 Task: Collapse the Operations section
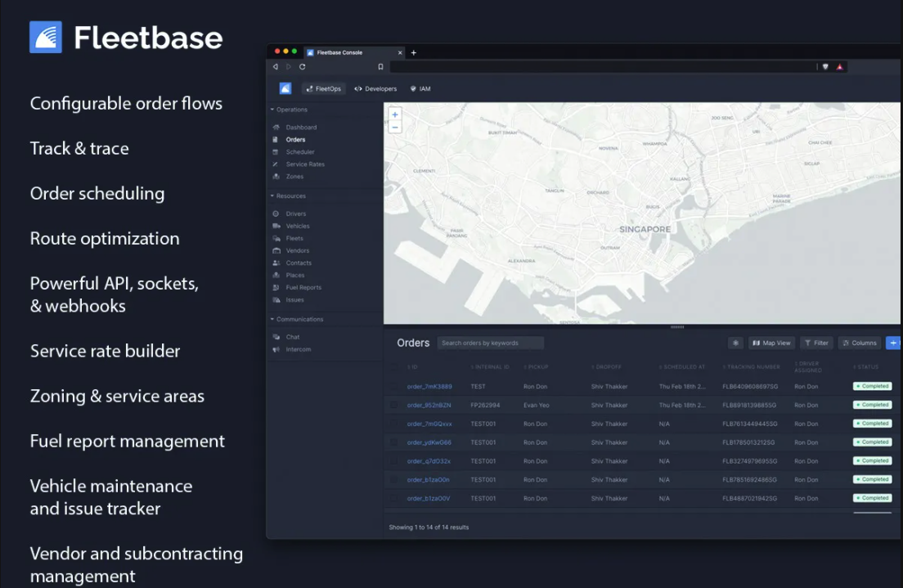[271, 109]
